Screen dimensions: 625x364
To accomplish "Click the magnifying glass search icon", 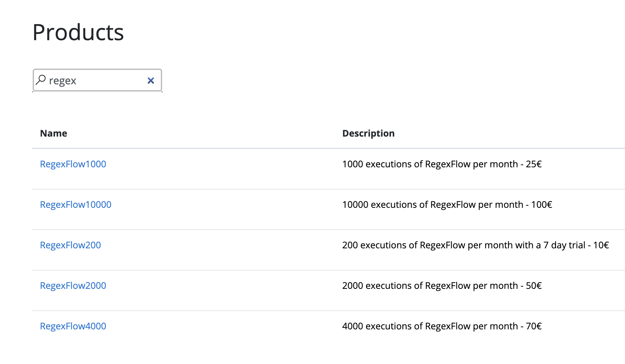I will 41,80.
